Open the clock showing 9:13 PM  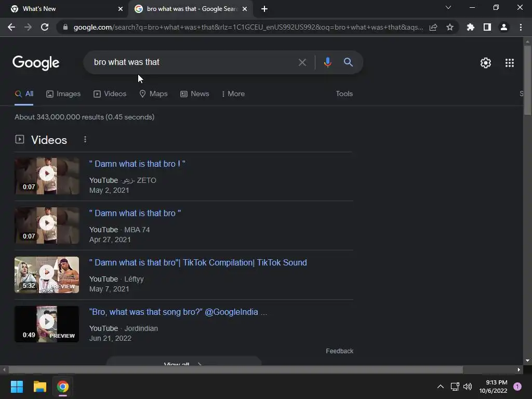[493, 387]
